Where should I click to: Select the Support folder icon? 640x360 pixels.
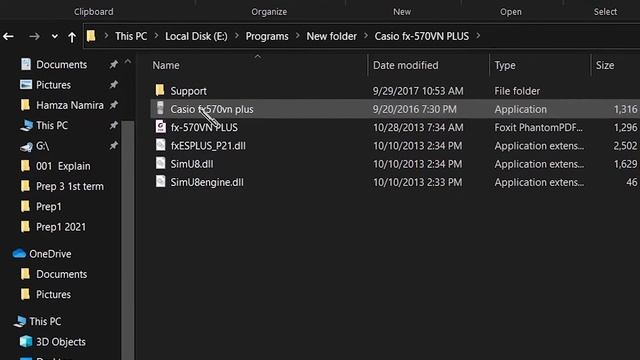pyautogui.click(x=160, y=90)
